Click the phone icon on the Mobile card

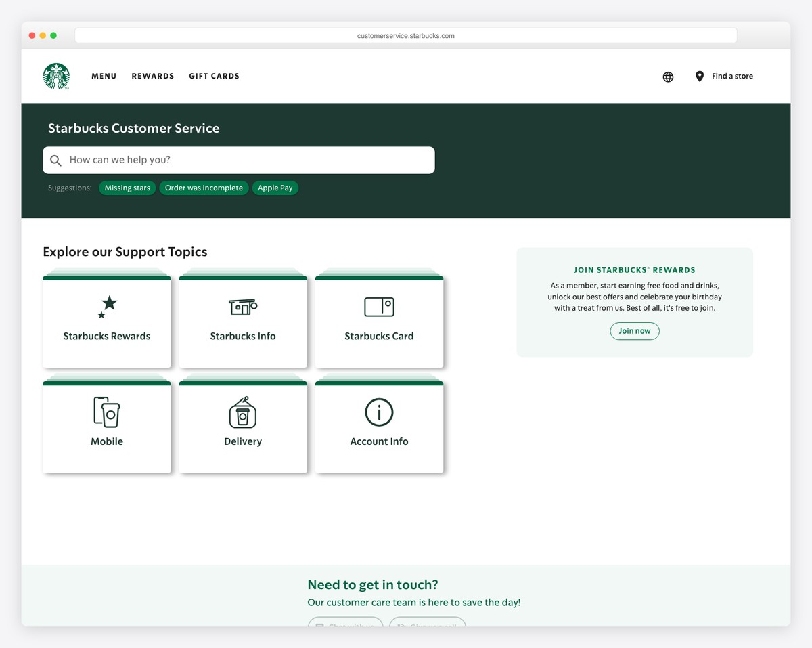[107, 412]
